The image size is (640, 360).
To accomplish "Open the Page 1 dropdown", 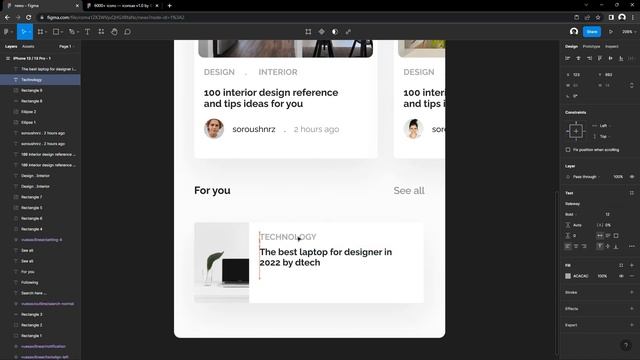I will 67,47.
